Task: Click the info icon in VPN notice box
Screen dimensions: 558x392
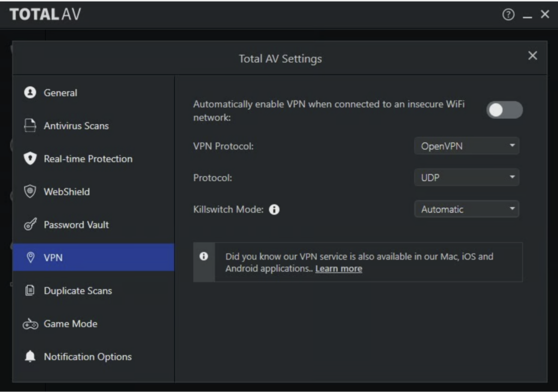Action: pyautogui.click(x=204, y=256)
